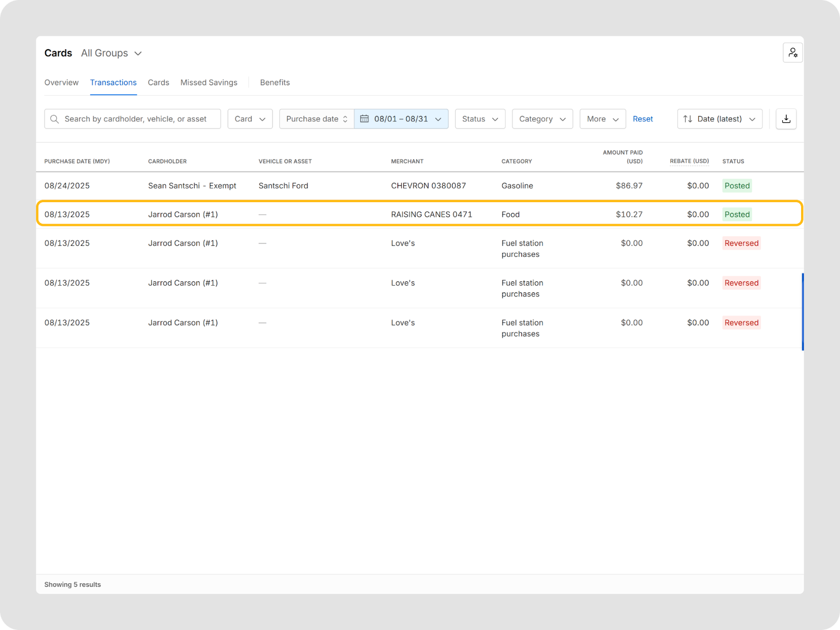This screenshot has width=840, height=630.
Task: Select the RAISING CANES 0471 transaction
Action: [431, 214]
